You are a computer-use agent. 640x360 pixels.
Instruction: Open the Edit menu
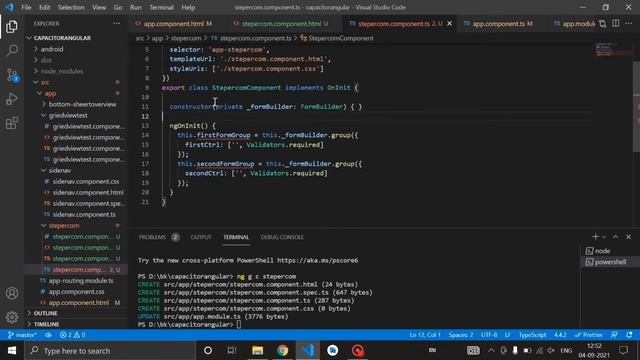tap(44, 7)
